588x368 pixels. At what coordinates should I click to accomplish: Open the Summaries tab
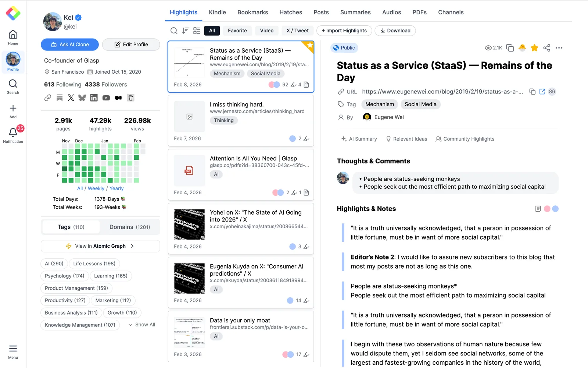point(355,12)
